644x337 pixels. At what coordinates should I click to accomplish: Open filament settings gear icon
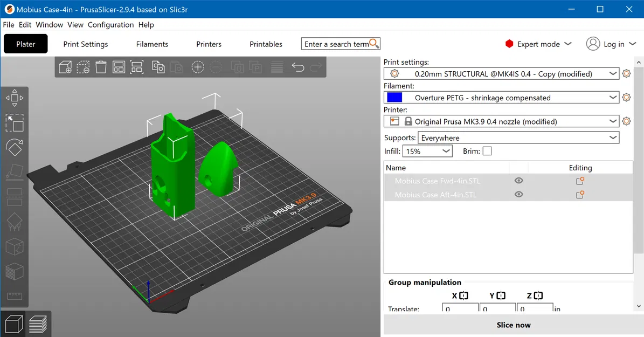[x=626, y=98]
